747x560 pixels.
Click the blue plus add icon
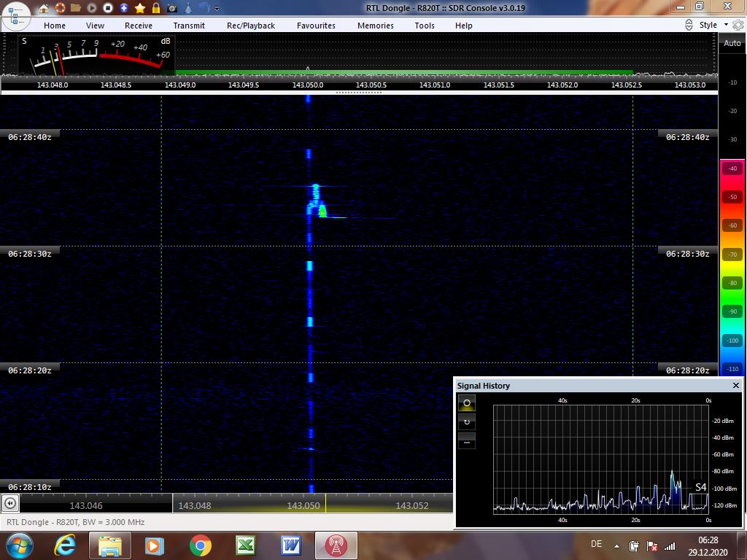click(124, 8)
